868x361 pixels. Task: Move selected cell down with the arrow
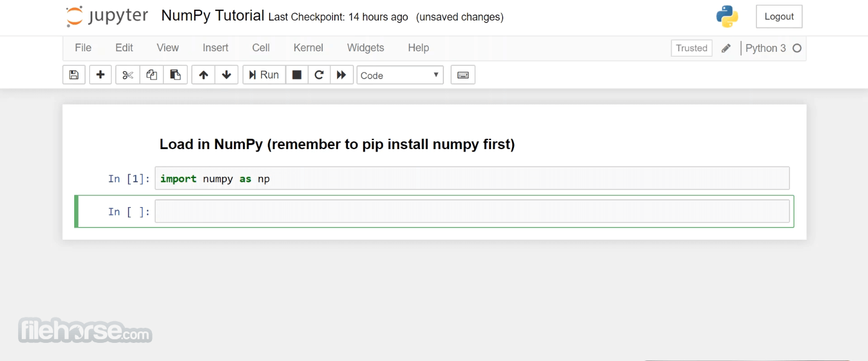point(227,75)
